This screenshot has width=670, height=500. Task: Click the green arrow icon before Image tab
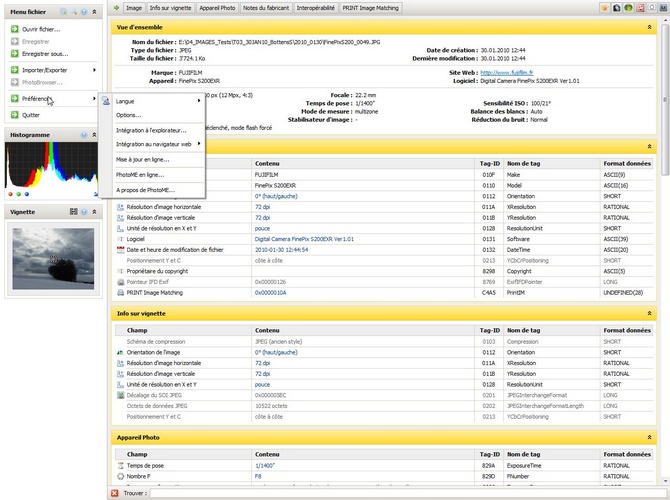click(116, 7)
